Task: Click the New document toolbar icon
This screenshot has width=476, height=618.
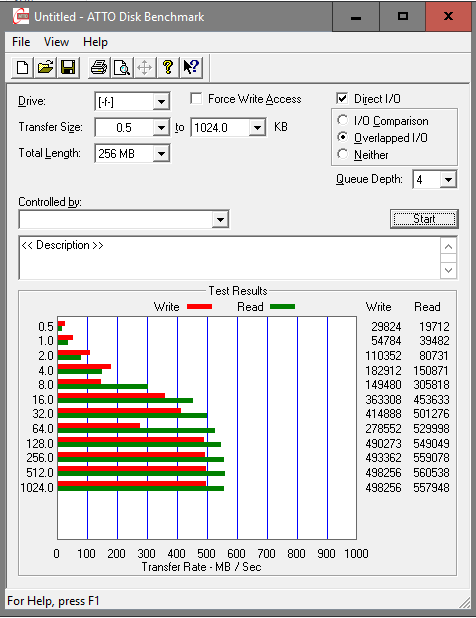Action: pyautogui.click(x=22, y=67)
